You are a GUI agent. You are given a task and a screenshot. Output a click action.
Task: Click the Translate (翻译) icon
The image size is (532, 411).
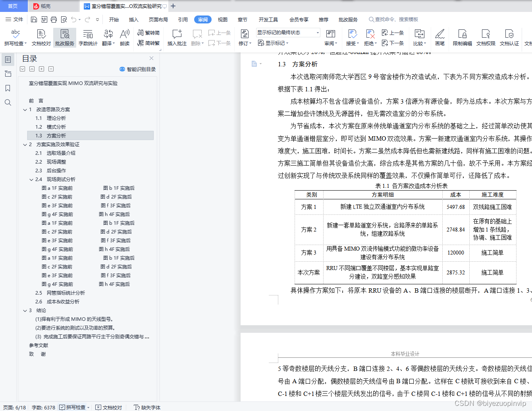click(108, 38)
